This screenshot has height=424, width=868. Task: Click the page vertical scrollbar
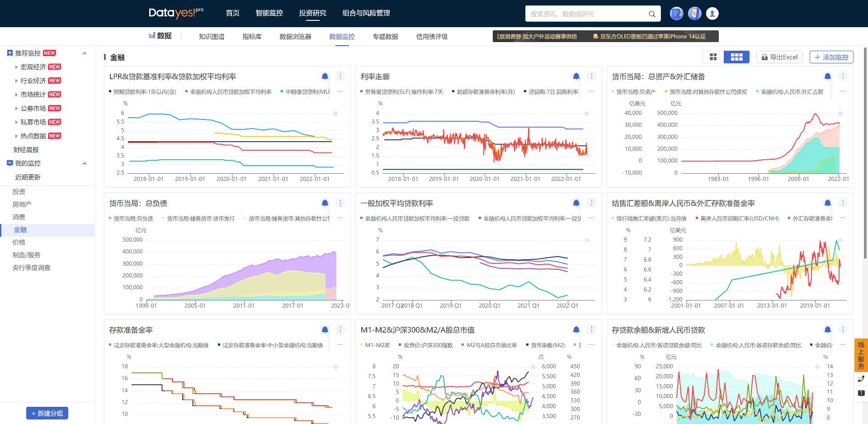[865, 154]
